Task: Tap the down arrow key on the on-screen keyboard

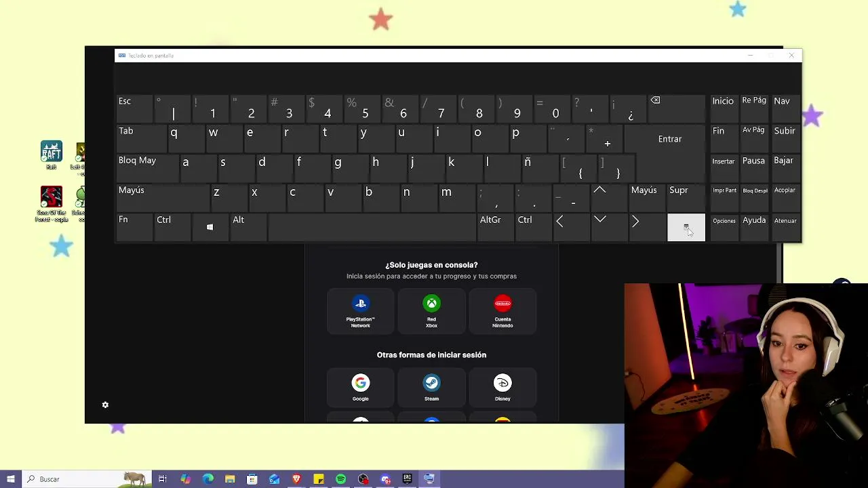Action: pyautogui.click(x=610, y=227)
